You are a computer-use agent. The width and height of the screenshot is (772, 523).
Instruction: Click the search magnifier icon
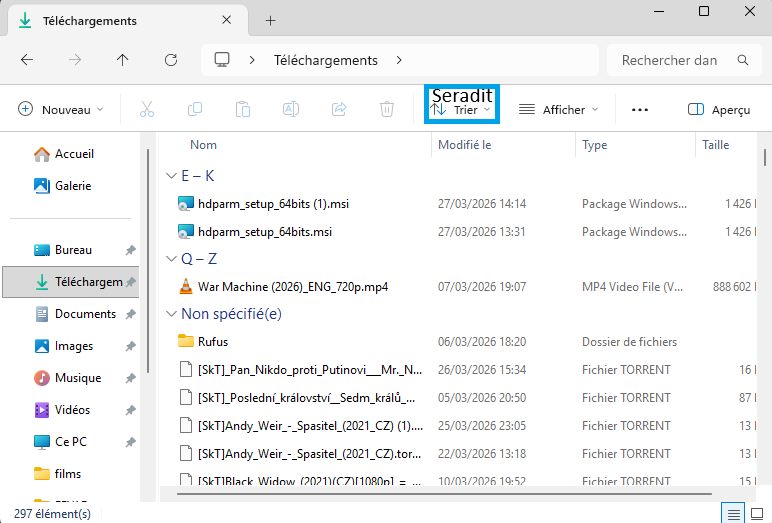tap(743, 60)
